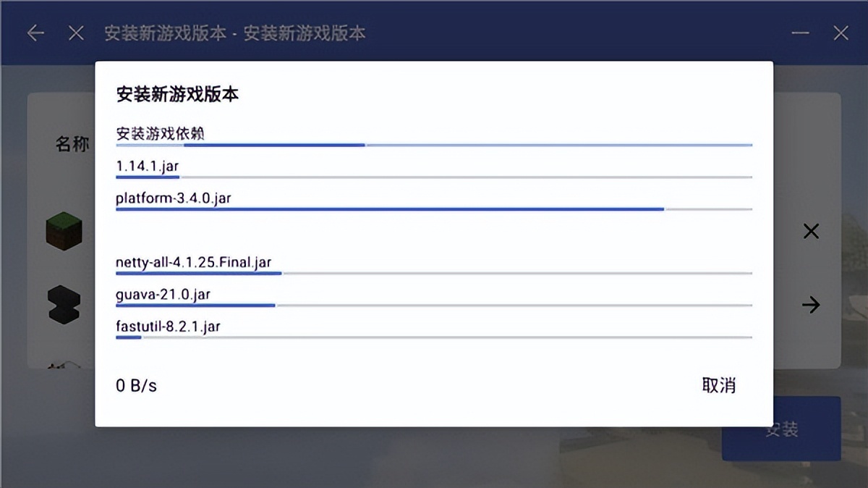The height and width of the screenshot is (488, 868).
Task: Cancel the installation with 取消
Action: coord(718,385)
